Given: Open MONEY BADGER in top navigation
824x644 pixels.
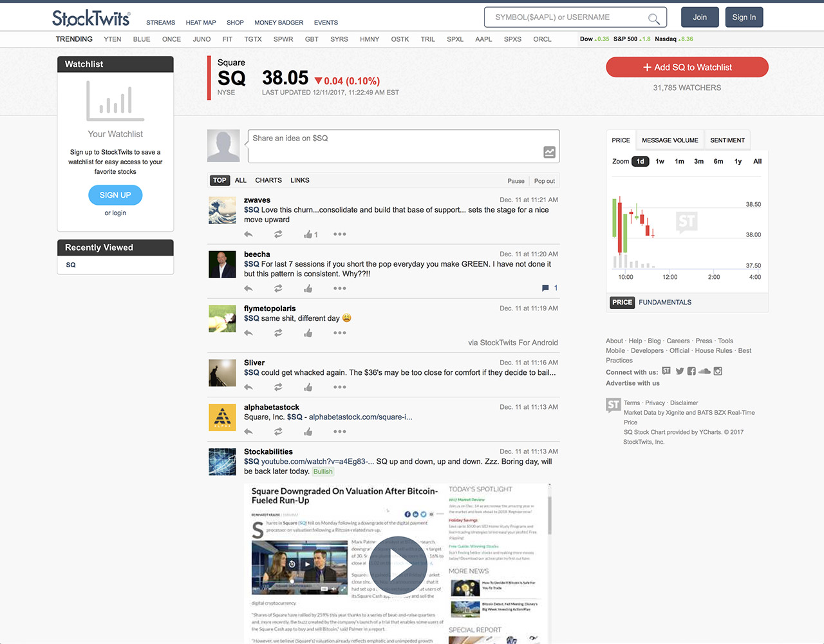Looking at the screenshot, I should (x=279, y=23).
